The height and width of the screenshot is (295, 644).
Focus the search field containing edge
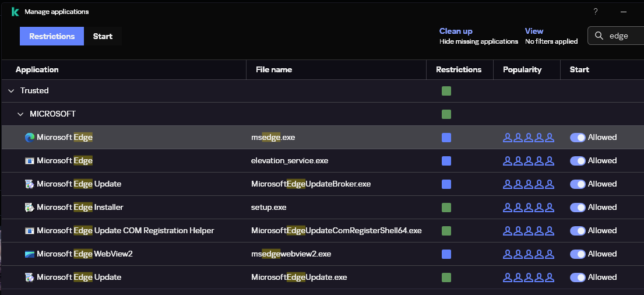click(x=615, y=36)
